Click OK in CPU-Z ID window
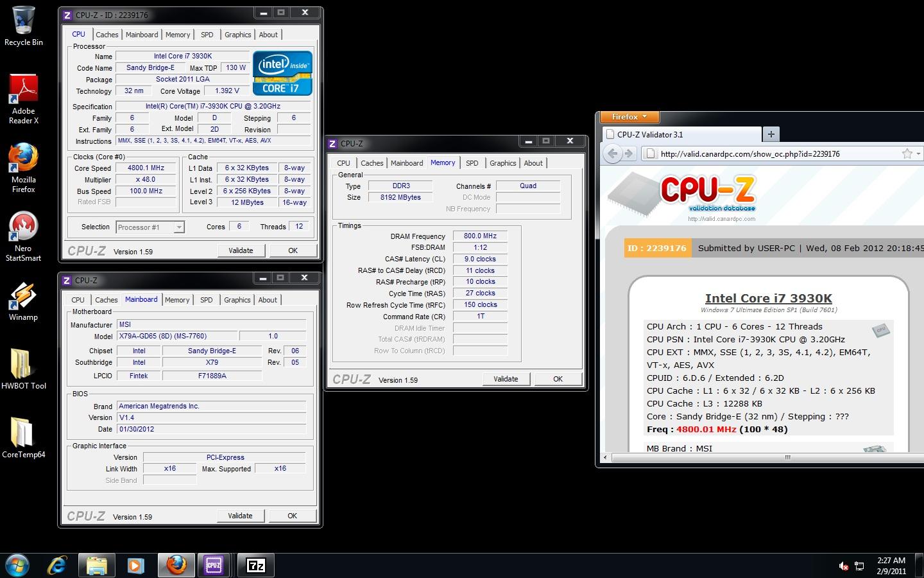924x578 pixels. tap(293, 250)
